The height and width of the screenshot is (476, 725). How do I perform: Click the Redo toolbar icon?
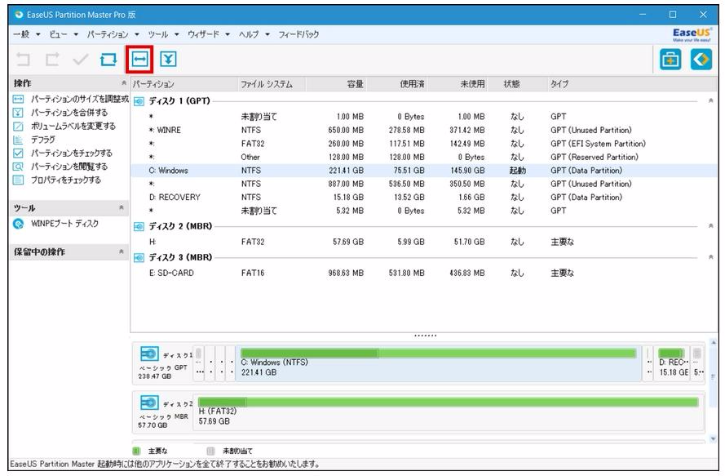click(x=52, y=59)
